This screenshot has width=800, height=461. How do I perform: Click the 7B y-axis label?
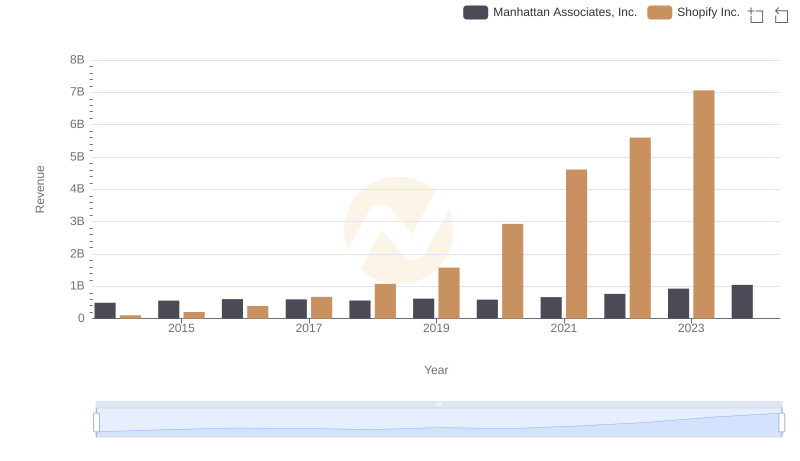click(x=77, y=92)
